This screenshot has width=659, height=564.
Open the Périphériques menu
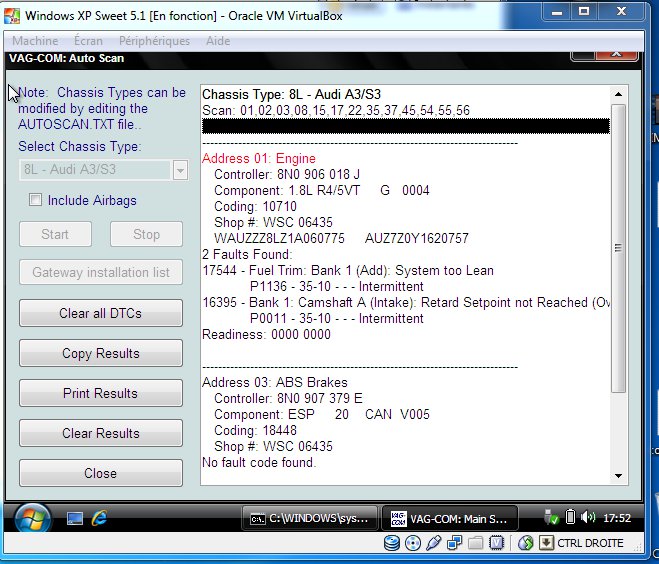154,41
